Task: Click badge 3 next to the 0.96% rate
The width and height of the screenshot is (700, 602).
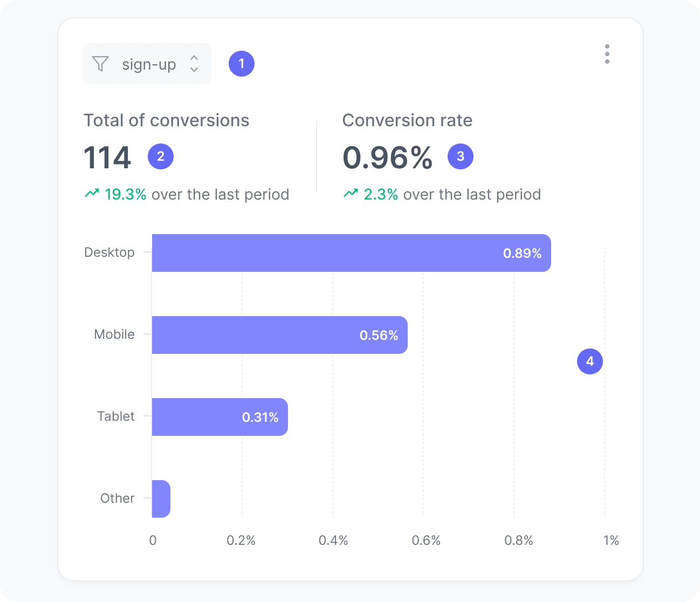Action: coord(460,156)
